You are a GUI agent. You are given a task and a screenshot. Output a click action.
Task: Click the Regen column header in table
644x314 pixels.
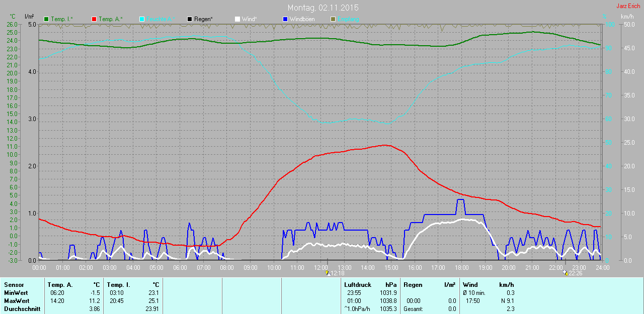pyautogui.click(x=413, y=285)
